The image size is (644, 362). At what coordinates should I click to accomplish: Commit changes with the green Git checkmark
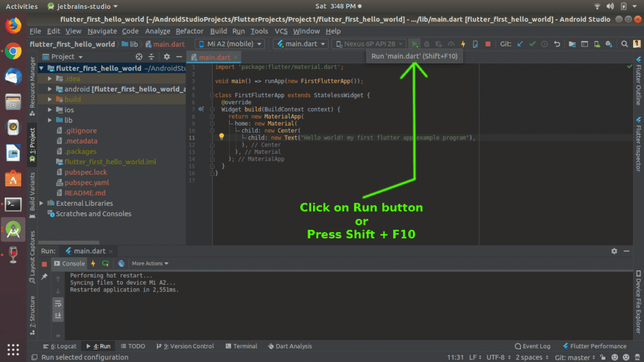click(x=533, y=43)
